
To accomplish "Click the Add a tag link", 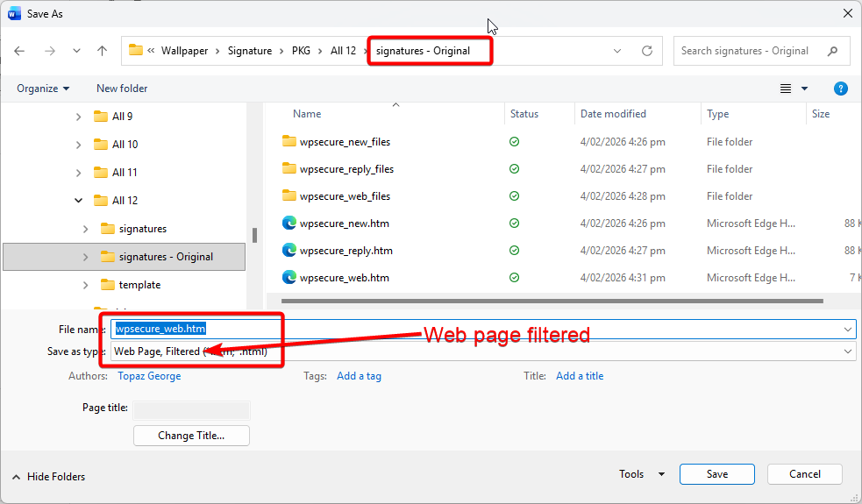I will (359, 376).
